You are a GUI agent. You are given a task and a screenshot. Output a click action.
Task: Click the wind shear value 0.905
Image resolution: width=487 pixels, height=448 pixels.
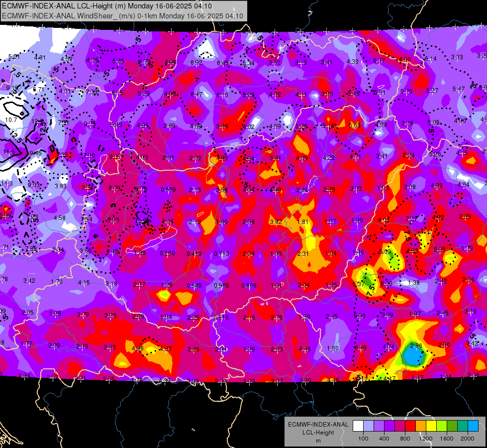point(221,286)
